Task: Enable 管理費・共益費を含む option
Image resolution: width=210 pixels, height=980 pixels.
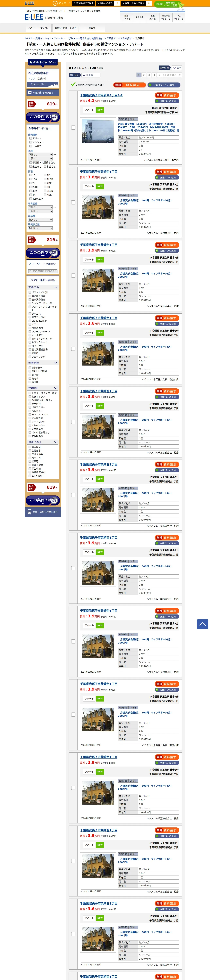Action: point(30,163)
